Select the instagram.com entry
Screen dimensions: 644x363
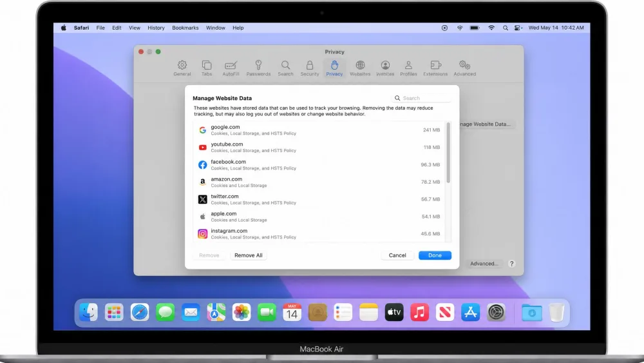(319, 233)
